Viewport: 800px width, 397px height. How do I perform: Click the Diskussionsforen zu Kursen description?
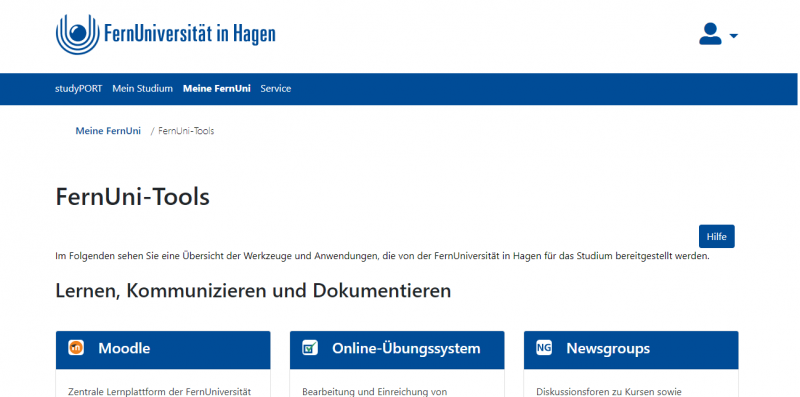tap(609, 392)
